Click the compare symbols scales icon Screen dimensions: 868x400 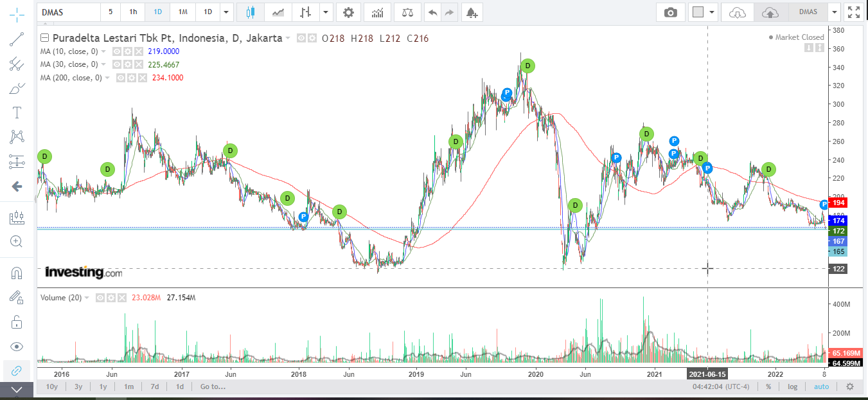click(407, 12)
